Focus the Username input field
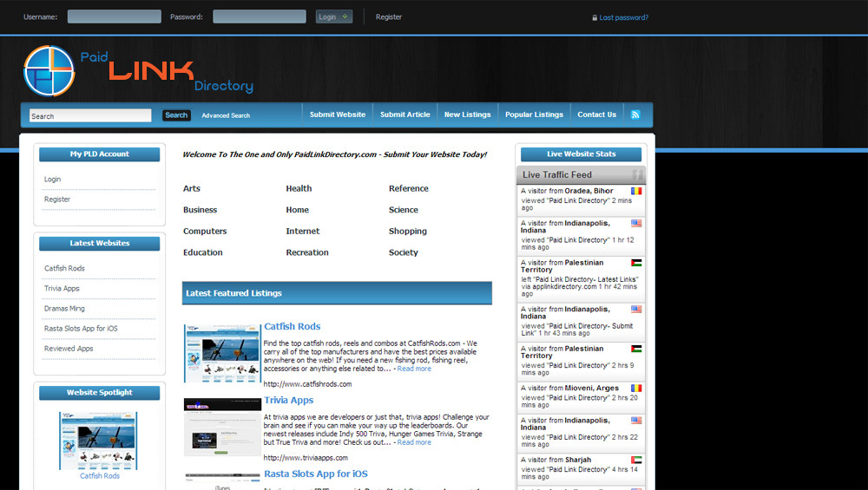 pos(114,16)
